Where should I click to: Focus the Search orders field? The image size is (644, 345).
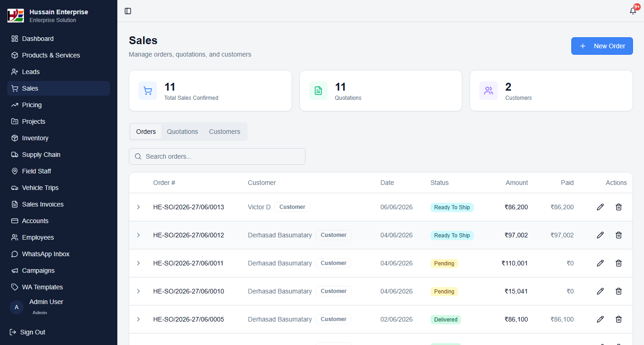[x=217, y=156]
